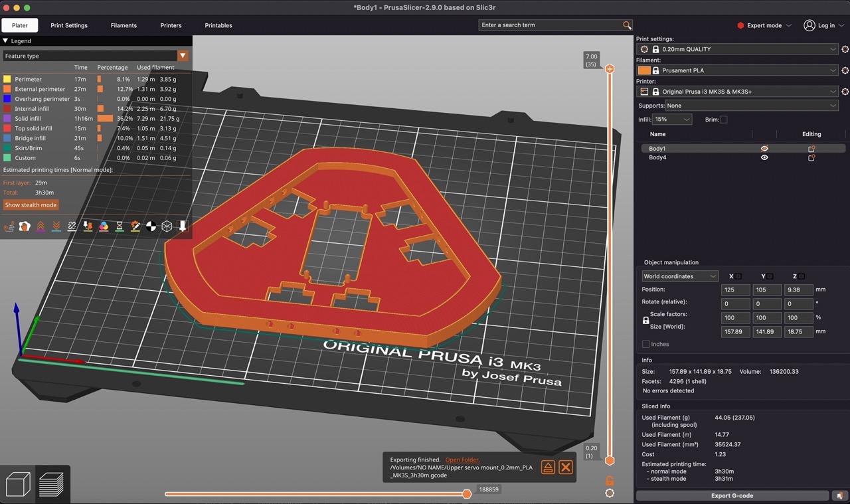The height and width of the screenshot is (504, 850).
Task: Toggle deretractions visibility icon
Action: 56,226
